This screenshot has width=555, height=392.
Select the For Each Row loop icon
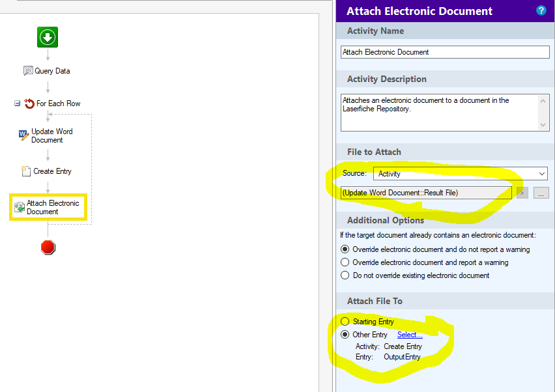(29, 104)
